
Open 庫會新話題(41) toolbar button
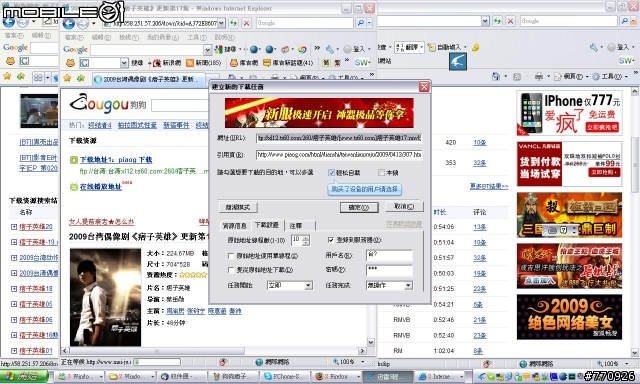tap(288, 63)
